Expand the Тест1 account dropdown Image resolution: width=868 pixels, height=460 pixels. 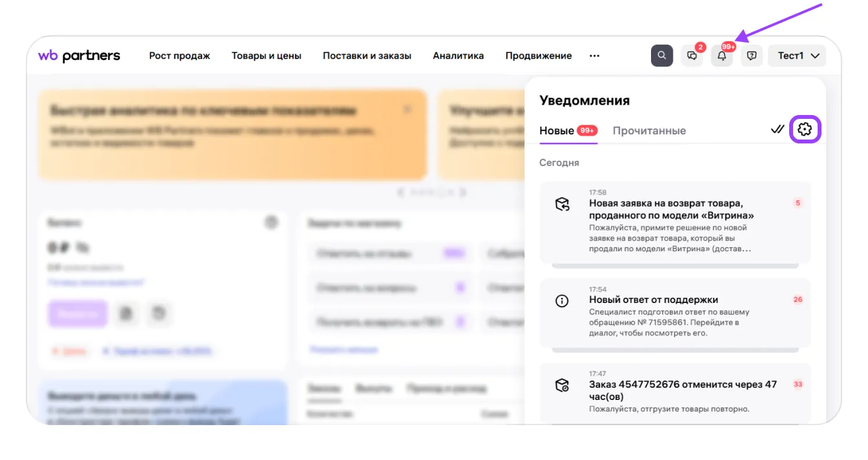[x=798, y=56]
